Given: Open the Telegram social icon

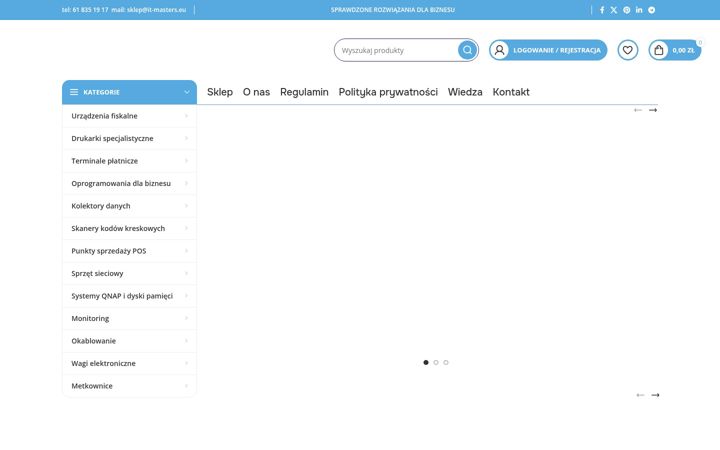Looking at the screenshot, I should pyautogui.click(x=651, y=10).
